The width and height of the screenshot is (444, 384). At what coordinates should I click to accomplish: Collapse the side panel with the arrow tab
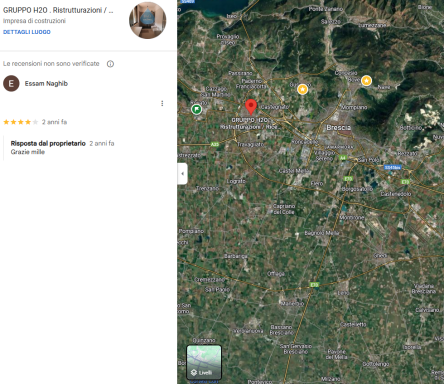(x=182, y=174)
